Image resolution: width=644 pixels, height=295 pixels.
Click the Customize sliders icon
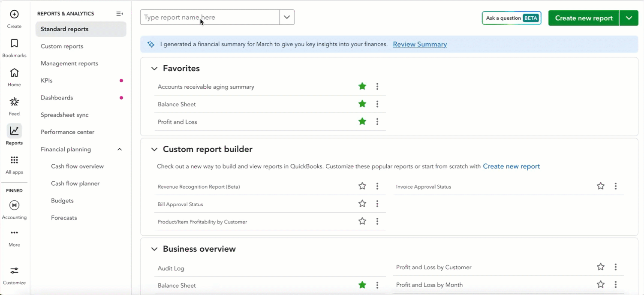click(x=14, y=271)
